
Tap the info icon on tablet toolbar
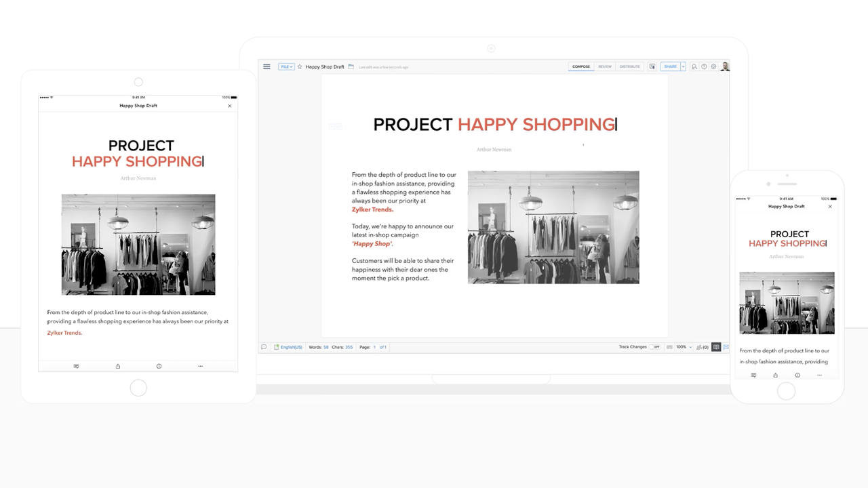coord(159,366)
